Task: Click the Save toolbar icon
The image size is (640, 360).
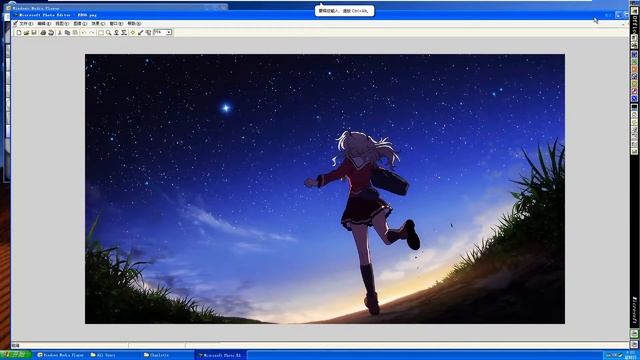Action: [34, 33]
